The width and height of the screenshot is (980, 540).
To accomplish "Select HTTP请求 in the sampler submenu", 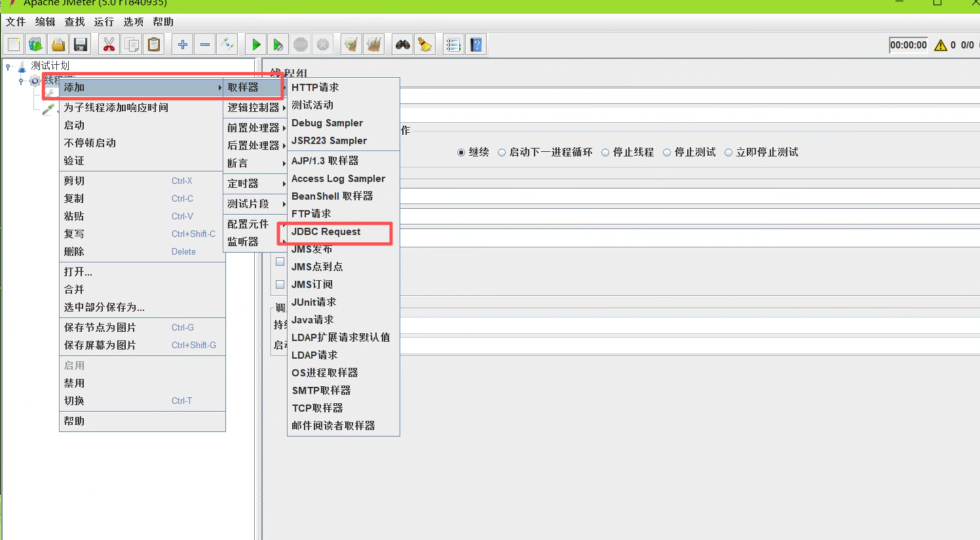I will coord(315,88).
